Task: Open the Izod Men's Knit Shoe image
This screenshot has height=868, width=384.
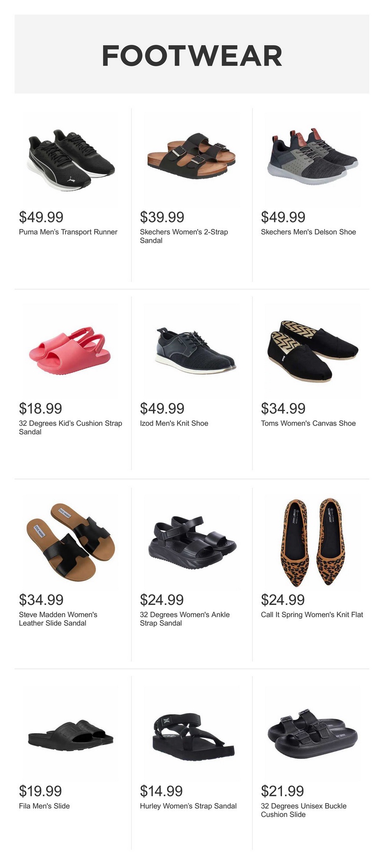Action: point(191,351)
